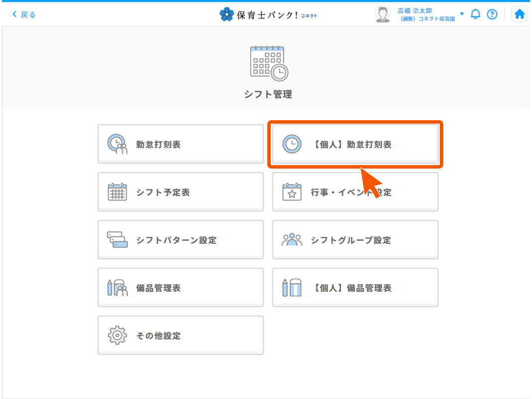Click the calendar grid icon for シフト予定表

coord(117,192)
